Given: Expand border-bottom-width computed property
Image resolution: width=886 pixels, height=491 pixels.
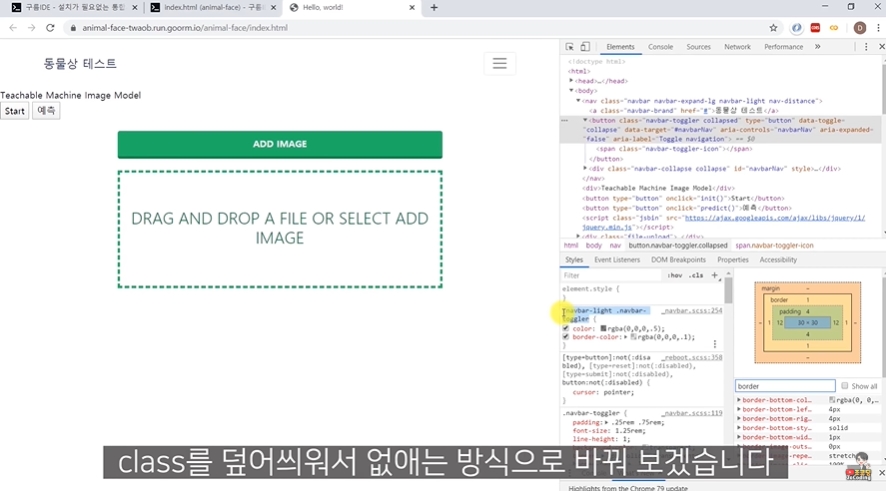Looking at the screenshot, I should point(739,437).
